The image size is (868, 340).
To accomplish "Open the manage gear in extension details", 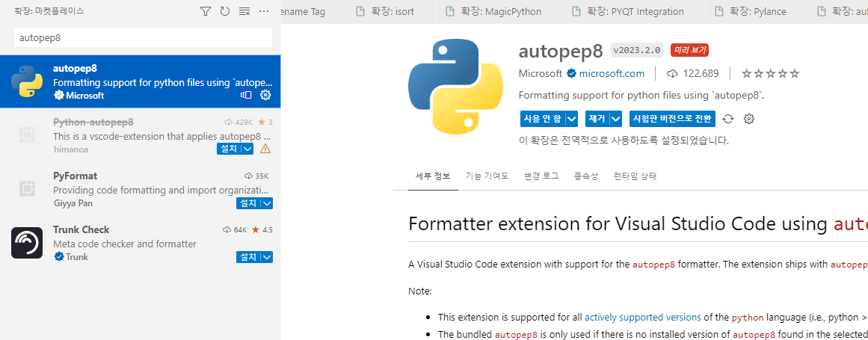I will click(x=749, y=119).
